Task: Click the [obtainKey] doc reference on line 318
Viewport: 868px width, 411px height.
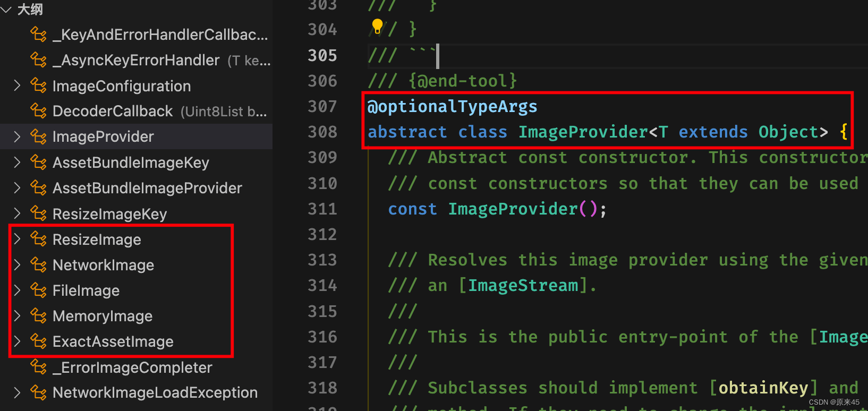Action: point(763,388)
